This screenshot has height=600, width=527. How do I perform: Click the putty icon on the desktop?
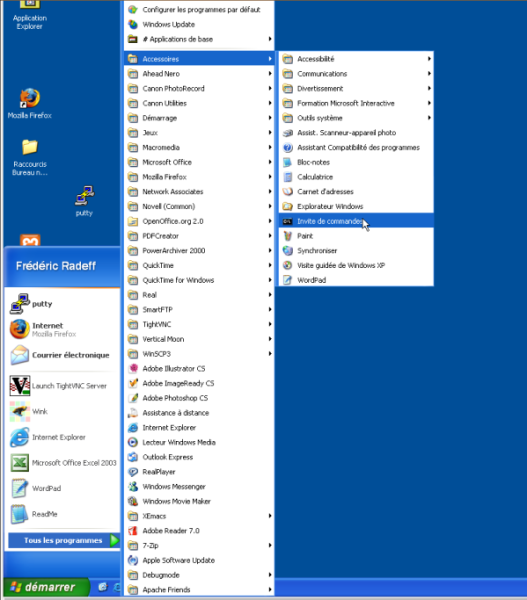coord(85,195)
